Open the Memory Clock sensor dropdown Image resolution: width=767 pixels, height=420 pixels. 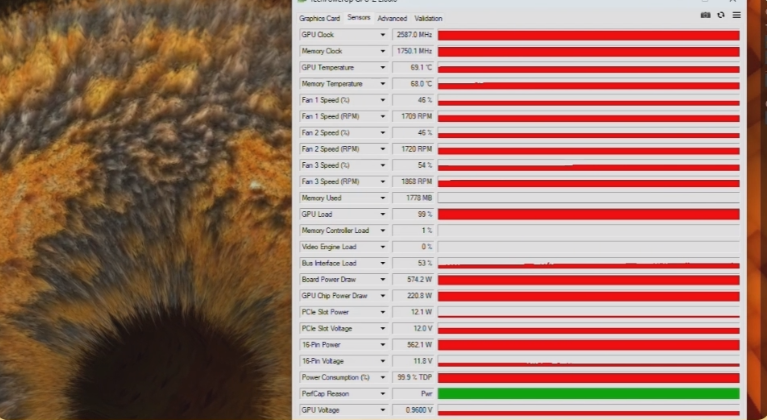coord(383,51)
